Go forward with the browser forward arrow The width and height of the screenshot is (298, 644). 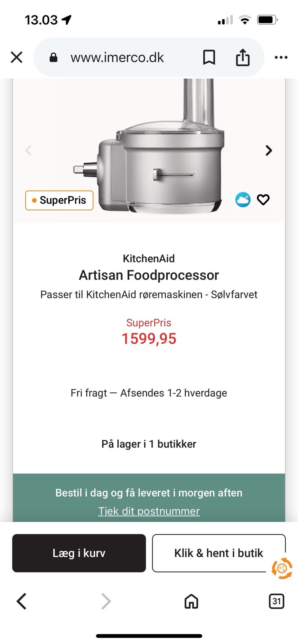coord(106,601)
